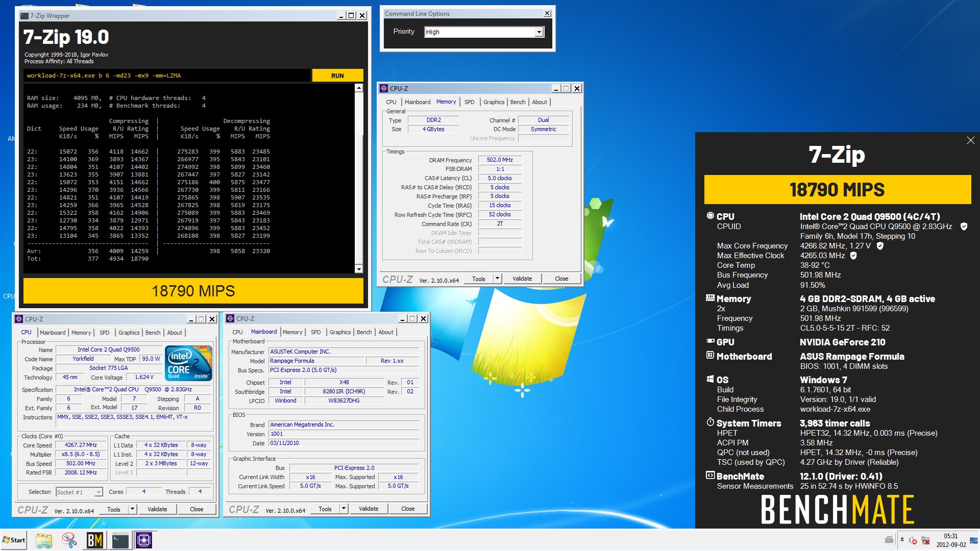Switch to SPD tab in CPU-Z Memory window
This screenshot has width=980, height=551.
(469, 102)
